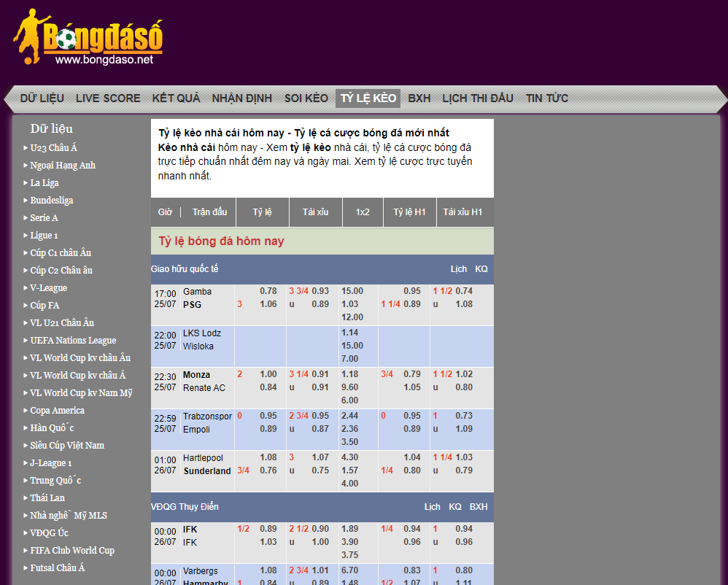Open the BXH navigation item
Image resolution: width=728 pixels, height=585 pixels.
click(419, 98)
